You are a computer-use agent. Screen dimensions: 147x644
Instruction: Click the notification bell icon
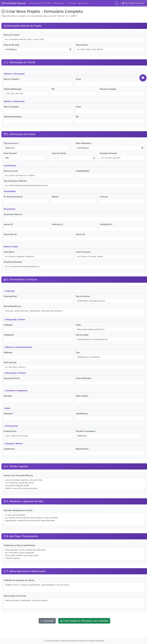[x=117, y=3]
